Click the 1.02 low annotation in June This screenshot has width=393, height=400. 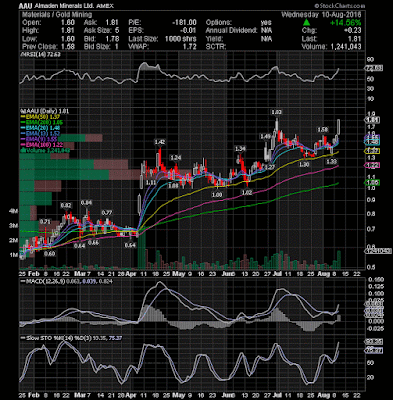pos(247,192)
